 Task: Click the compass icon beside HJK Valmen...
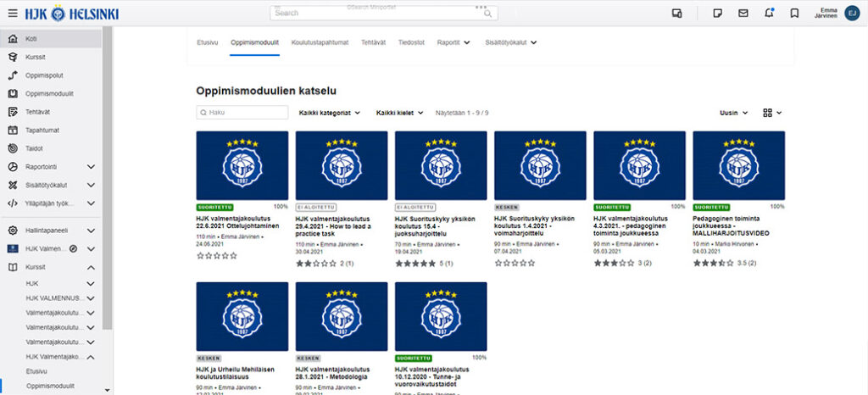point(74,249)
